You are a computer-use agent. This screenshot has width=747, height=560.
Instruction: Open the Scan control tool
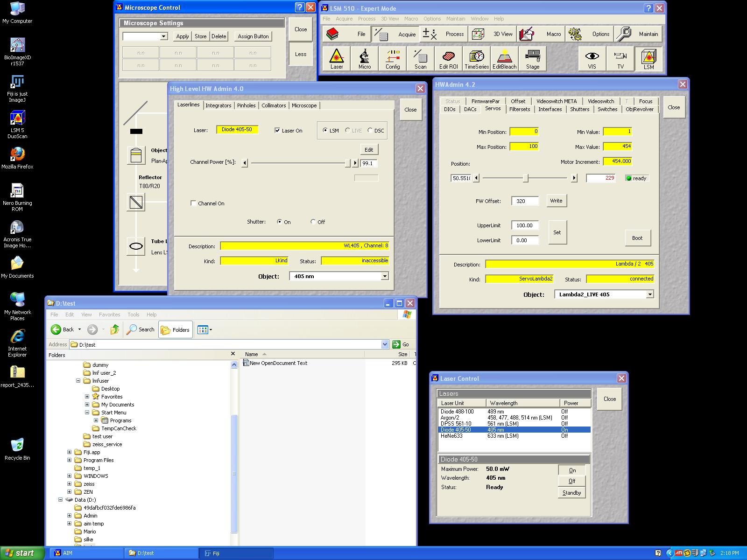tap(421, 59)
